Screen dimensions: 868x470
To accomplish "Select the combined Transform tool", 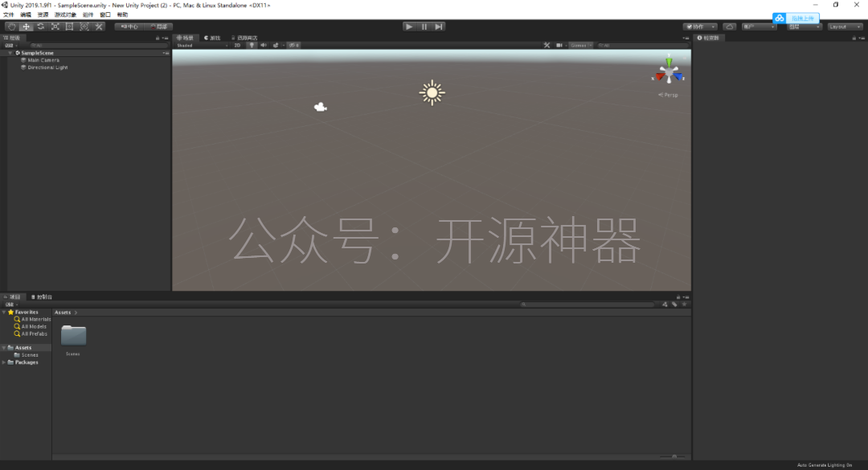I will tap(84, 27).
